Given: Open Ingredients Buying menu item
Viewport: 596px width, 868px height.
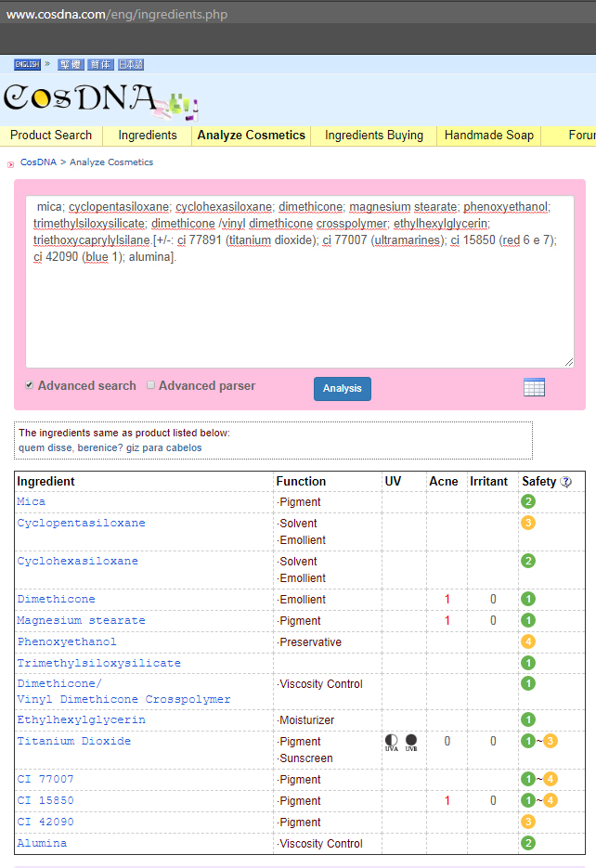Looking at the screenshot, I should [374, 135].
